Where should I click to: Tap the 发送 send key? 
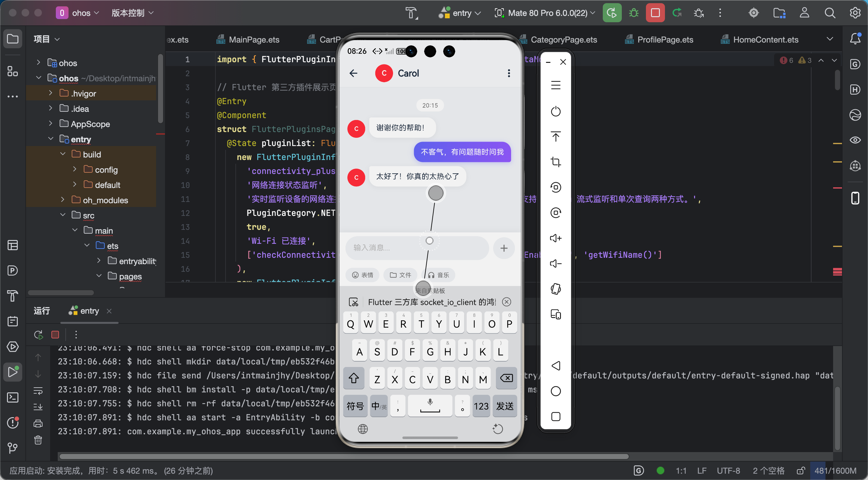[505, 406]
